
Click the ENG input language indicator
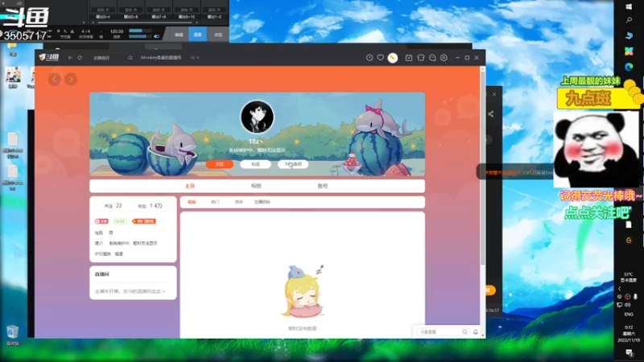click(x=629, y=315)
